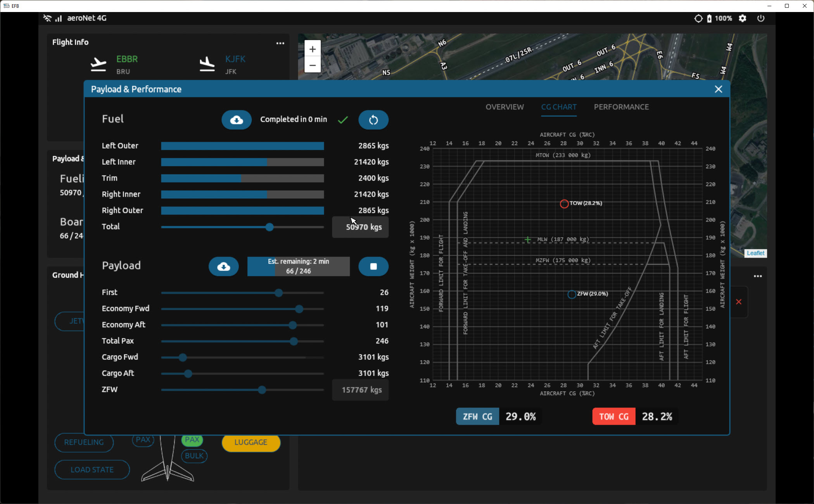This screenshot has width=814, height=504.
Task: Click the map zoom in plus button
Action: (312, 49)
